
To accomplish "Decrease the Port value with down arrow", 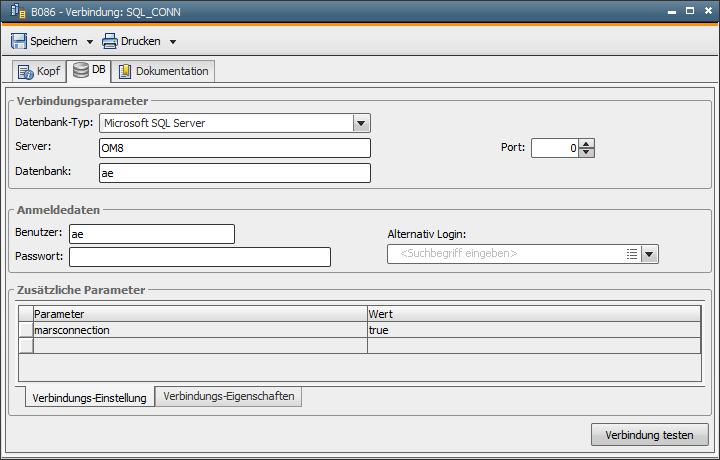I will [587, 153].
